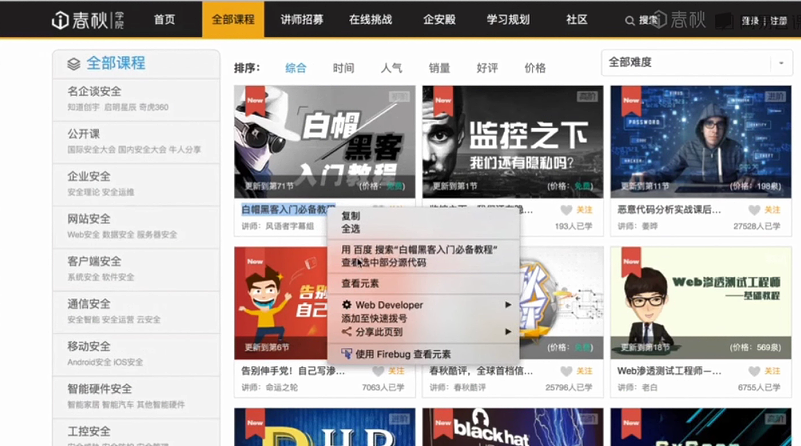801x446 pixels.
Task: Open the 全部课程 navigation tab
Action: pyautogui.click(x=233, y=20)
